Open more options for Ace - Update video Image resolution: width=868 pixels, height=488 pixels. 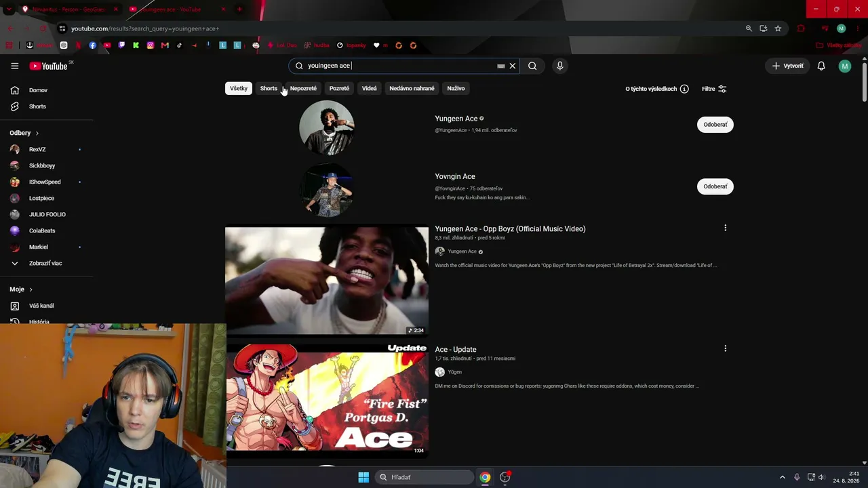[725, 348]
